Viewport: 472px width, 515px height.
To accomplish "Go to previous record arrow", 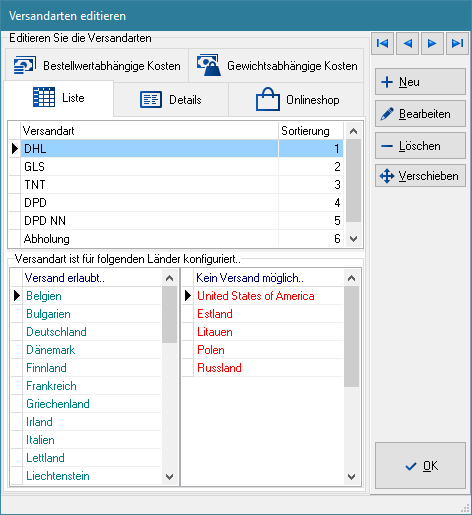I will [407, 43].
